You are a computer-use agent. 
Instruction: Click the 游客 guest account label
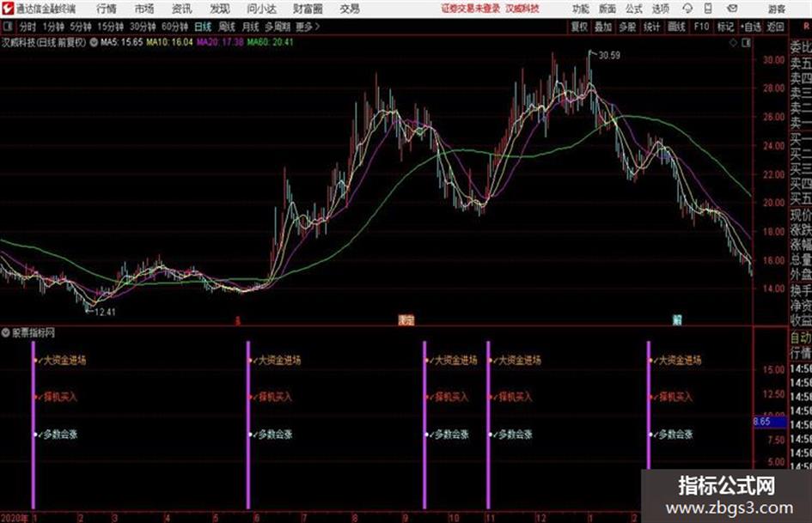776,9
